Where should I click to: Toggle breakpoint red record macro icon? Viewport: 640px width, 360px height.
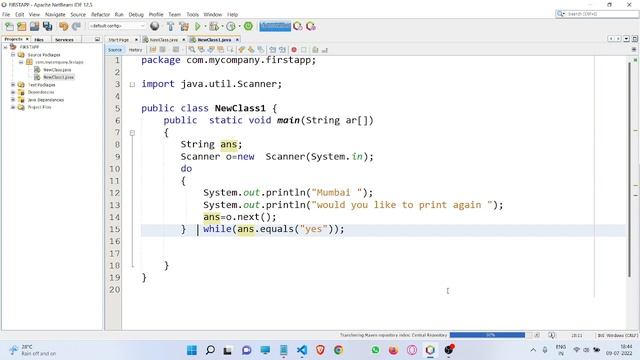tap(294, 50)
